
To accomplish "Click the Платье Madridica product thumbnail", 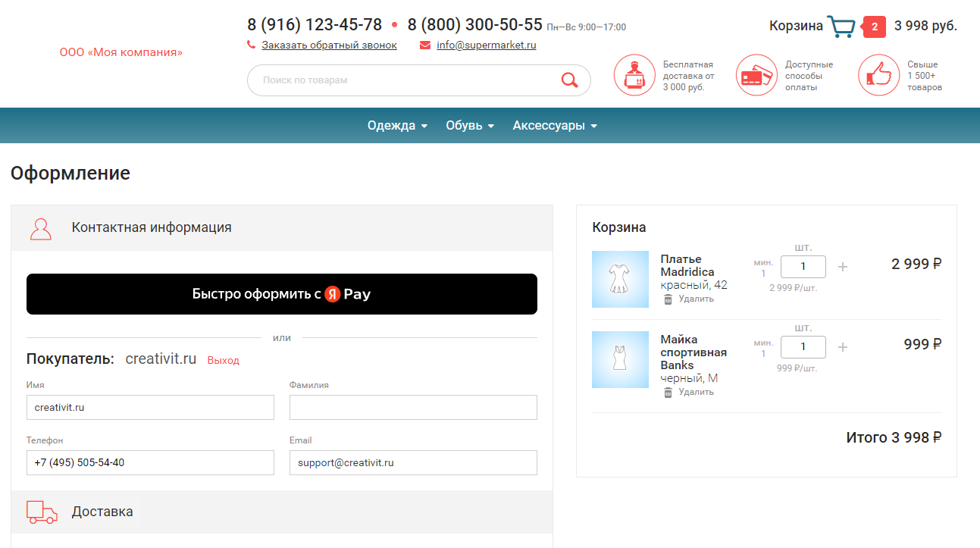I will 620,279.
